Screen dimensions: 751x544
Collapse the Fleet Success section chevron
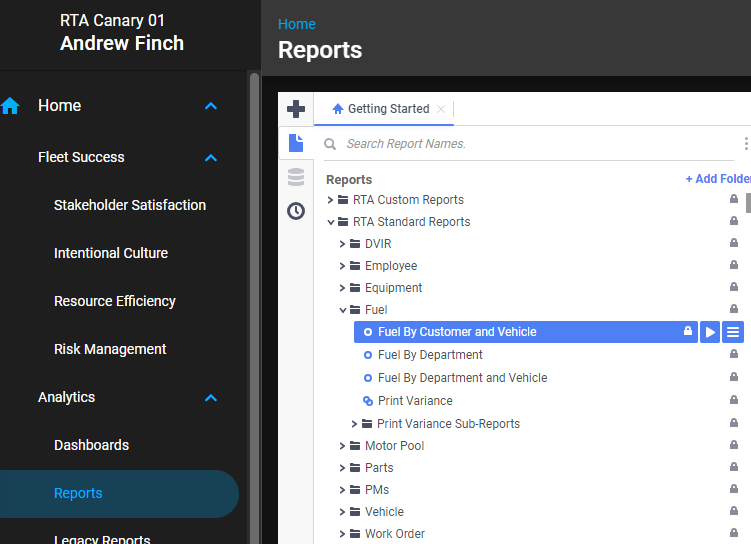coord(210,158)
